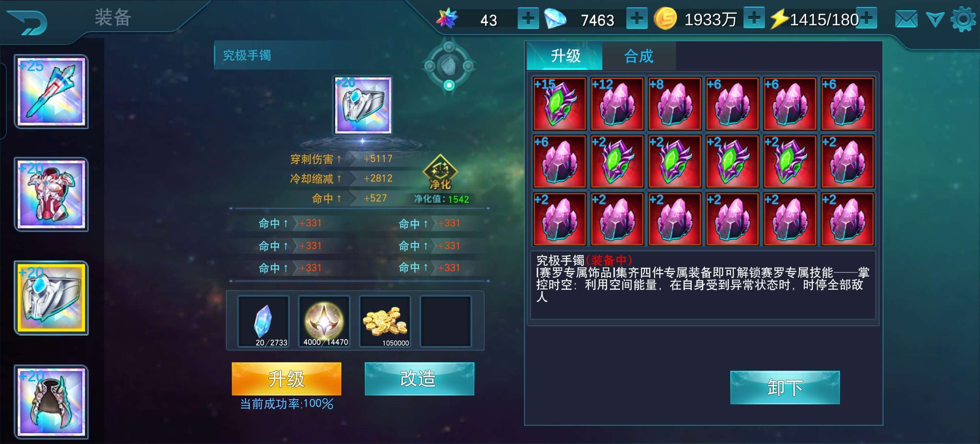
Task: Select the +20 helmet equipment slot
Action: (51, 402)
